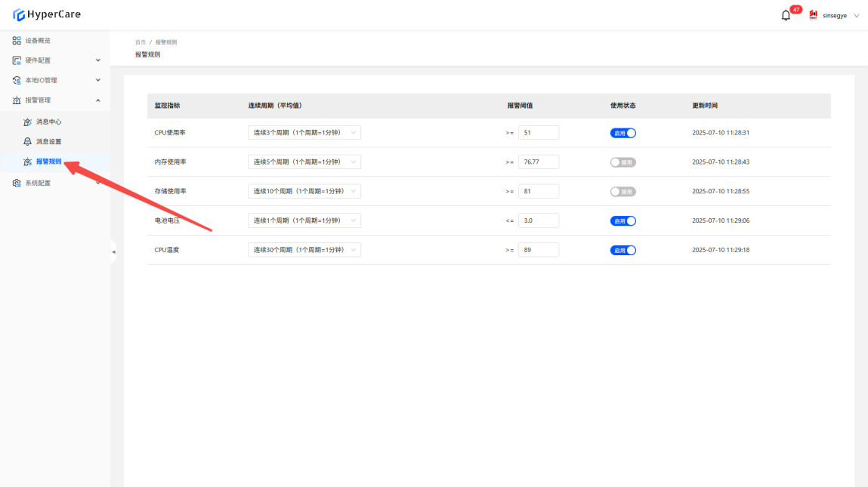Expand the 硬件配置 menu chevron
Viewport: 868px width, 487px height.
98,60
